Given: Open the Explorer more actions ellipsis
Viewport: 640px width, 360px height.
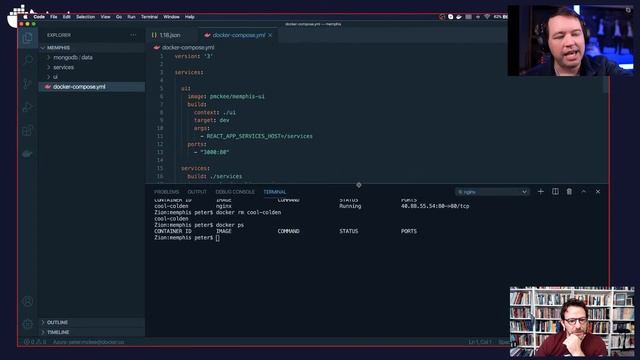Looking at the screenshot, I should coord(133,35).
